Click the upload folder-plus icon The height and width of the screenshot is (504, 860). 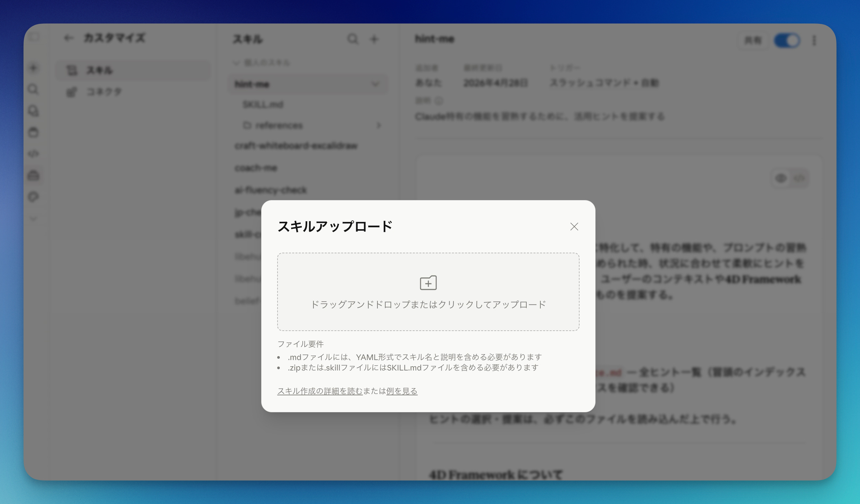point(428,283)
